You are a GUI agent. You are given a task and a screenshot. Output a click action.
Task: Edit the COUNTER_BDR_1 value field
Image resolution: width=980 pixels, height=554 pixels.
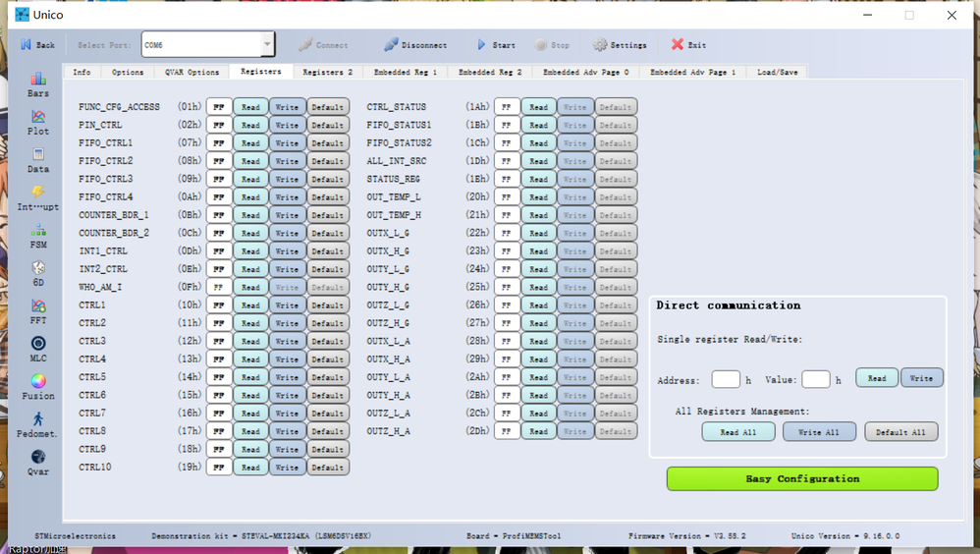point(219,215)
